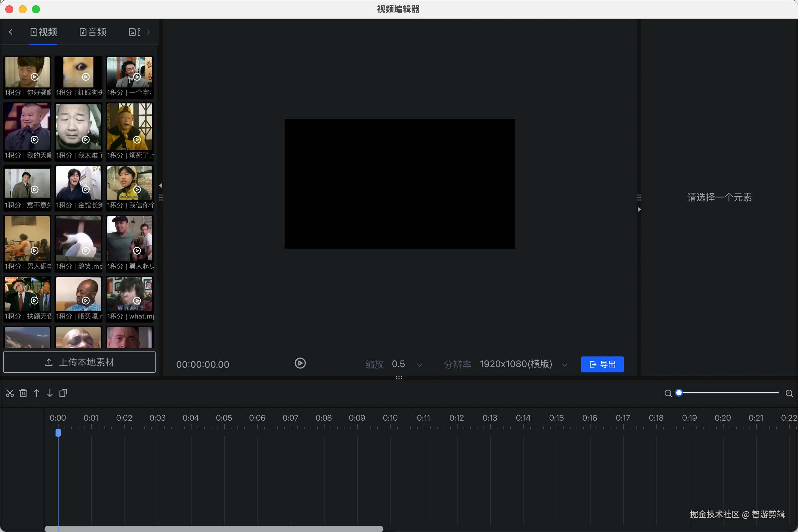798x532 pixels.
Task: Click the duplicate copy icon in timeline toolbar
Action: pos(63,393)
